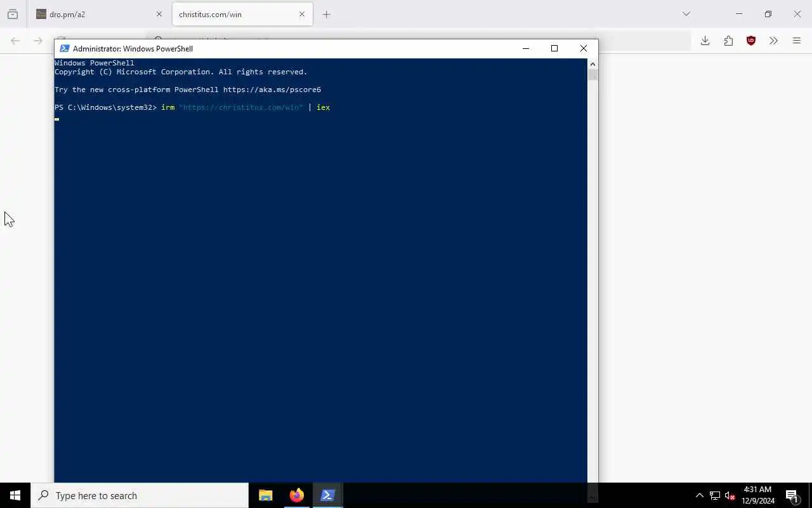The image size is (812, 508).
Task: Minimize the Firefox window
Action: pos(739,14)
